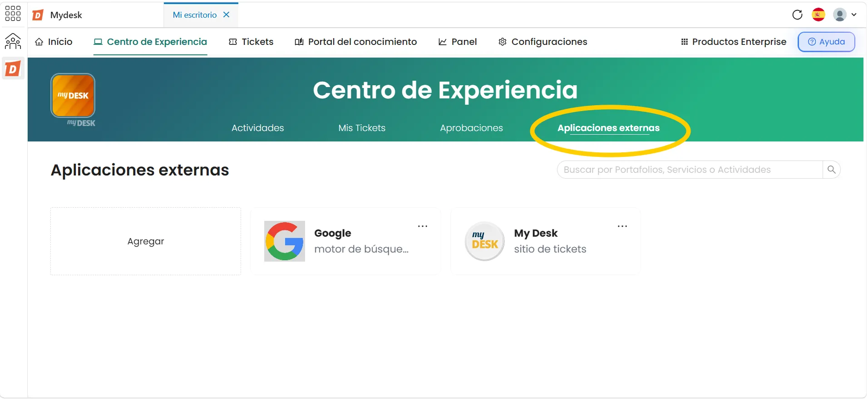Click the Ayuda help button
The height and width of the screenshot is (399, 868).
pyautogui.click(x=826, y=42)
